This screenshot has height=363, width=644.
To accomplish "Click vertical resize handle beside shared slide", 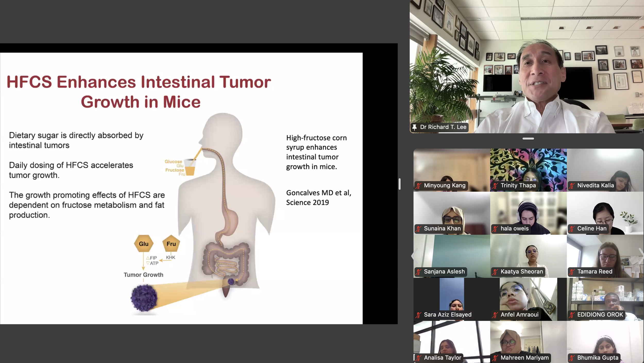I will click(x=400, y=184).
